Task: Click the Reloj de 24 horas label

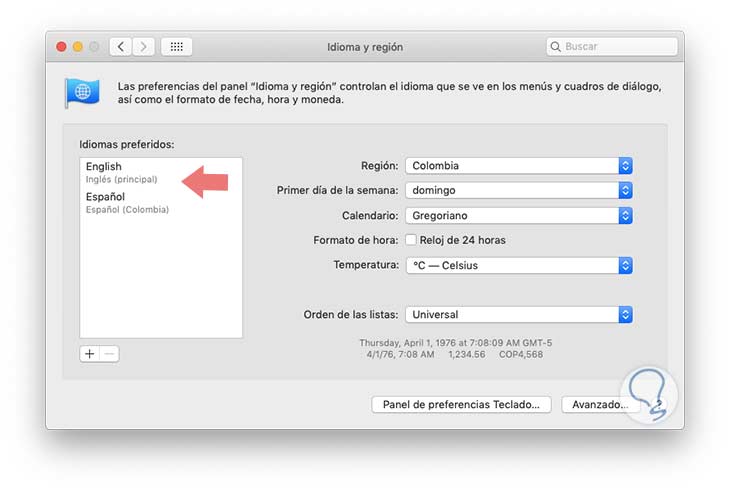Action: coord(462,240)
